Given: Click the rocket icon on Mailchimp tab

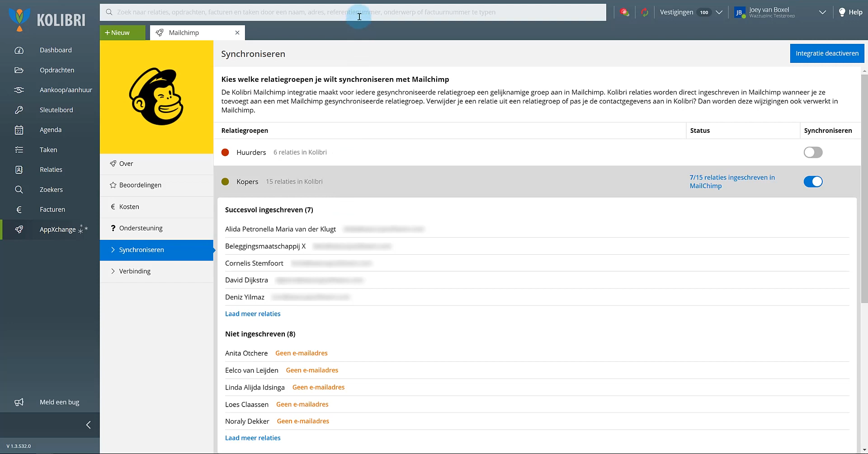Looking at the screenshot, I should [x=160, y=33].
